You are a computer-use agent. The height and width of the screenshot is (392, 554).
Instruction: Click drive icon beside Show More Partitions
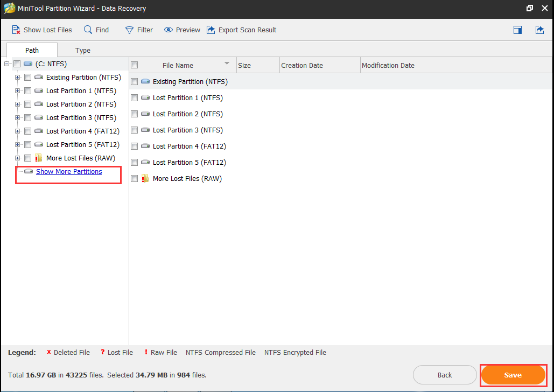[29, 171]
